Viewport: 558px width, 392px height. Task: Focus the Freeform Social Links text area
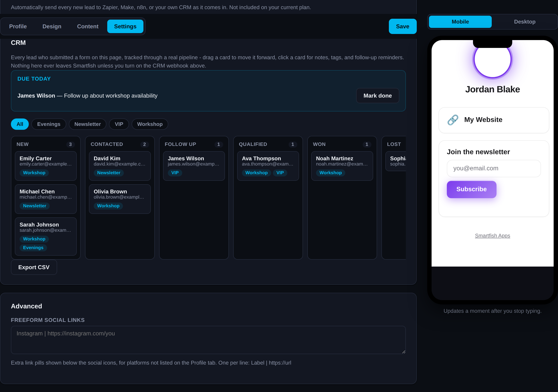pos(208,340)
